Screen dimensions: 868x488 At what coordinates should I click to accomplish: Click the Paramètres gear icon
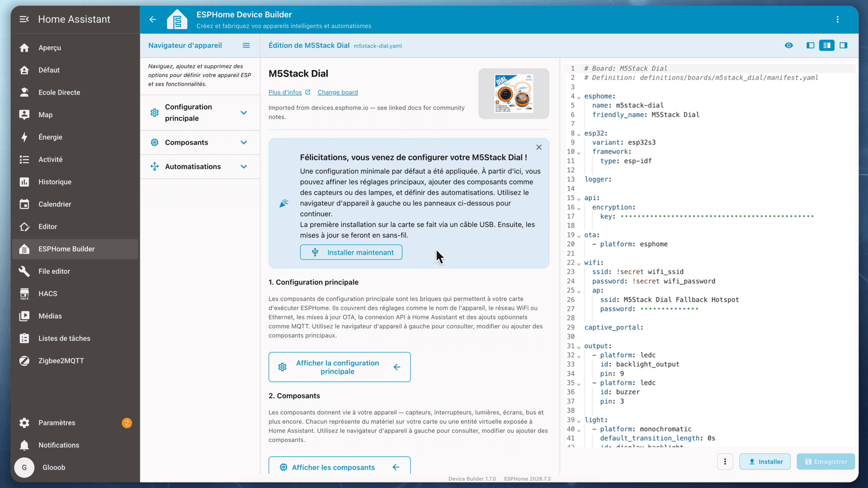tap(24, 423)
